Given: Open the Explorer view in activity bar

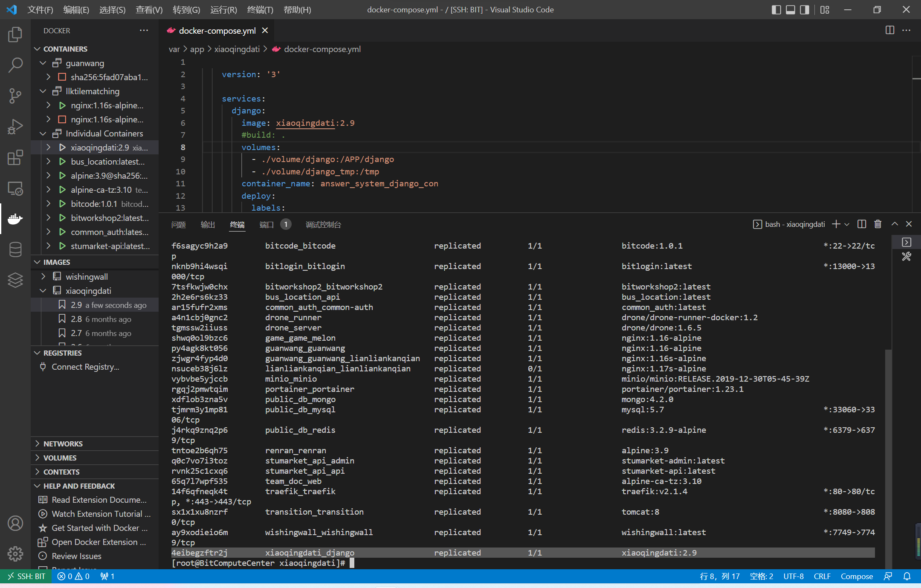Looking at the screenshot, I should (15, 35).
